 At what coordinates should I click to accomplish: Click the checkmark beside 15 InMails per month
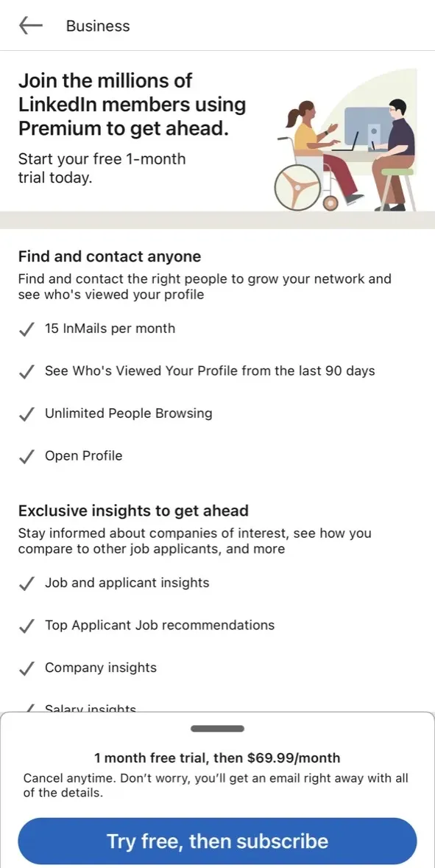point(26,331)
